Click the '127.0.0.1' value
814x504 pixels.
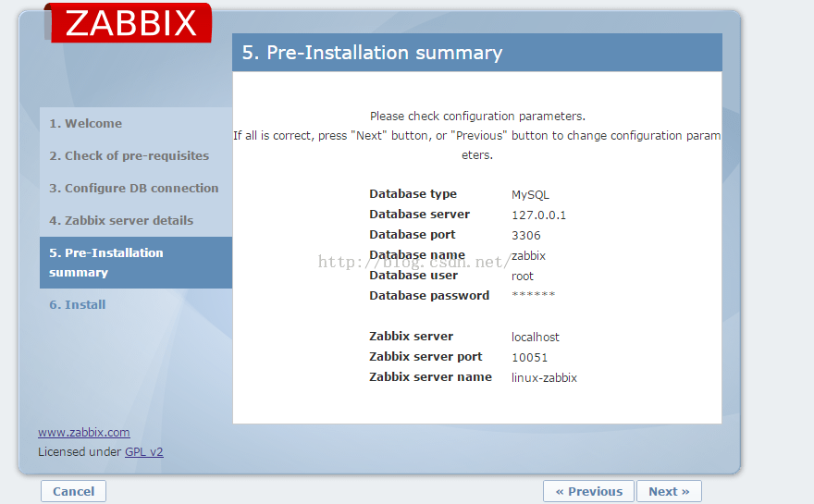click(x=539, y=215)
